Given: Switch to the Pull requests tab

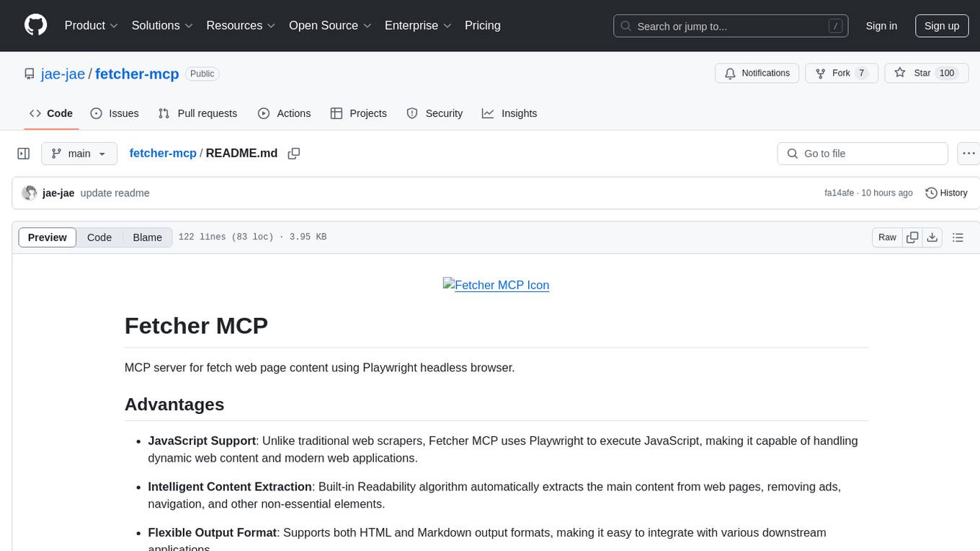Looking at the screenshot, I should coord(197,113).
